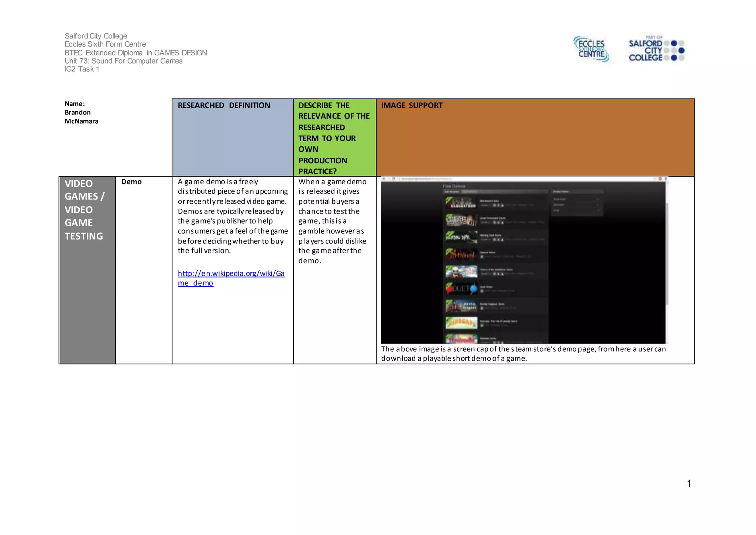Screen dimensions: 756x535
Task: Click the orange Image Support header cell
Action: (x=535, y=137)
